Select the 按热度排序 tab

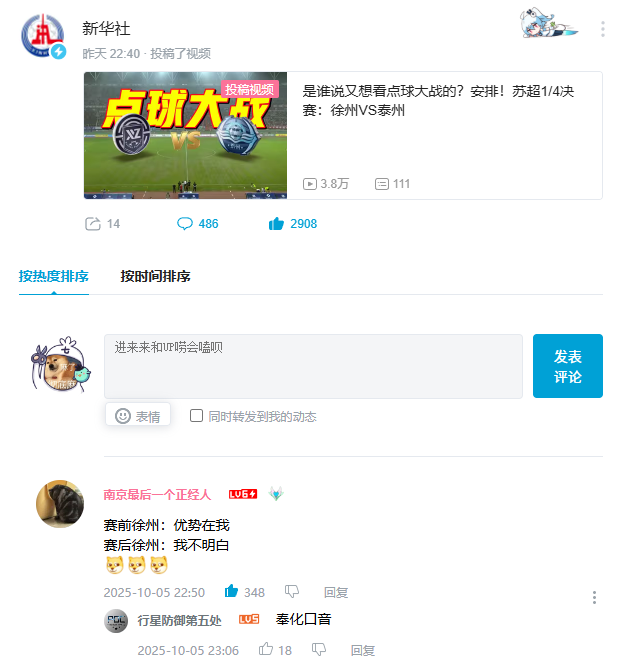click(x=54, y=277)
